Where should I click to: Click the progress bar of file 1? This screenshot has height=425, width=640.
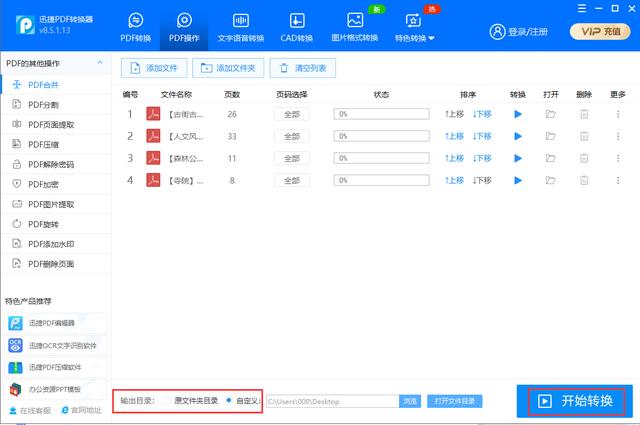382,114
